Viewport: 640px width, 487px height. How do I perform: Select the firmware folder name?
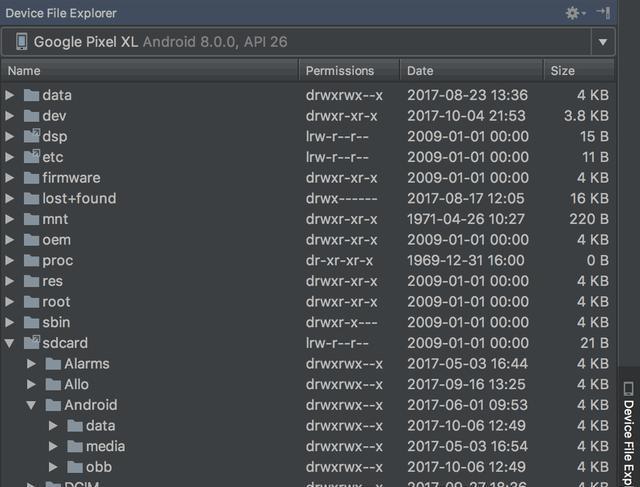tap(71, 178)
